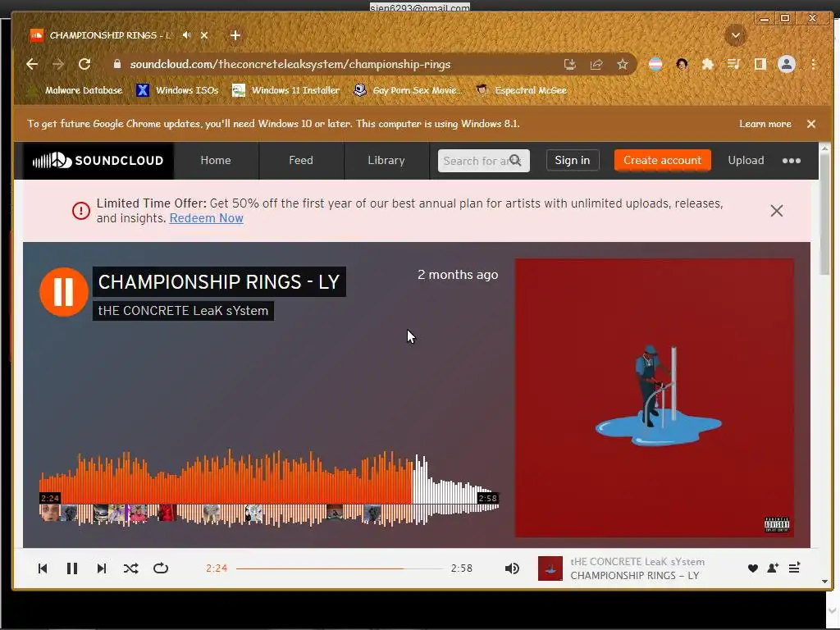Close the Chrome update notification bar

click(811, 124)
